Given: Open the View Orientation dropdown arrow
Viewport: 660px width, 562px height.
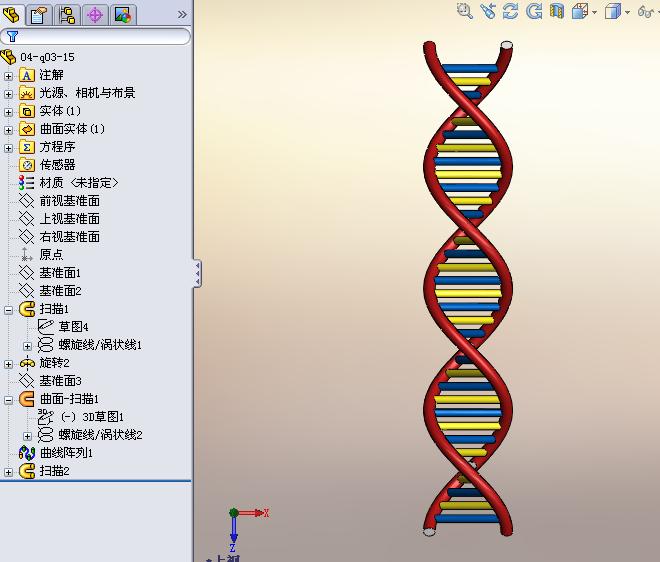Looking at the screenshot, I should (x=595, y=13).
